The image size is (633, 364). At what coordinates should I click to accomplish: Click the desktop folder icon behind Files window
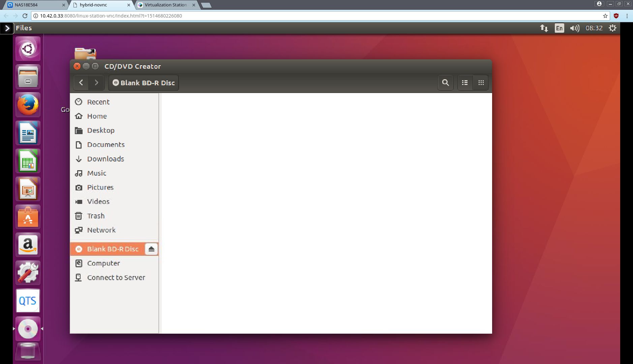85,54
